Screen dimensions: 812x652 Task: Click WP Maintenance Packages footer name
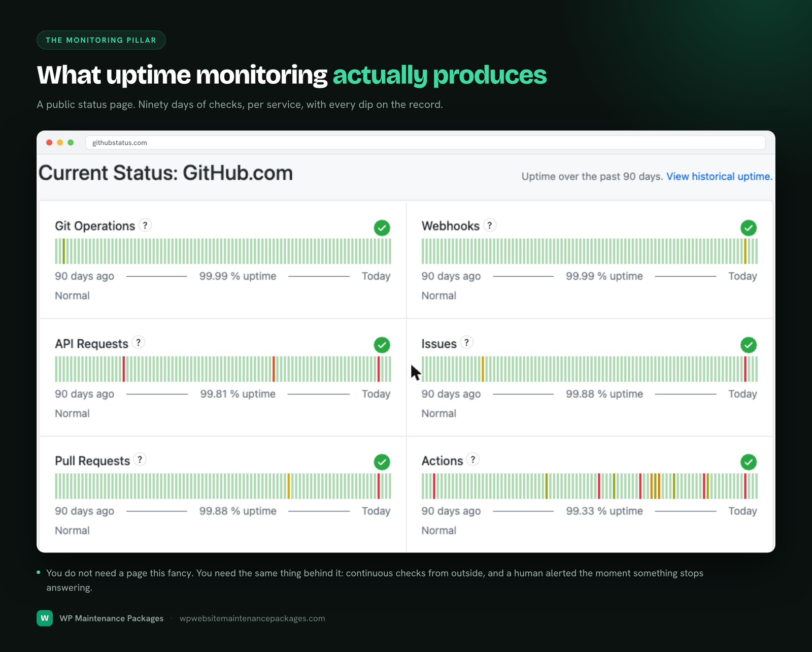pos(112,618)
